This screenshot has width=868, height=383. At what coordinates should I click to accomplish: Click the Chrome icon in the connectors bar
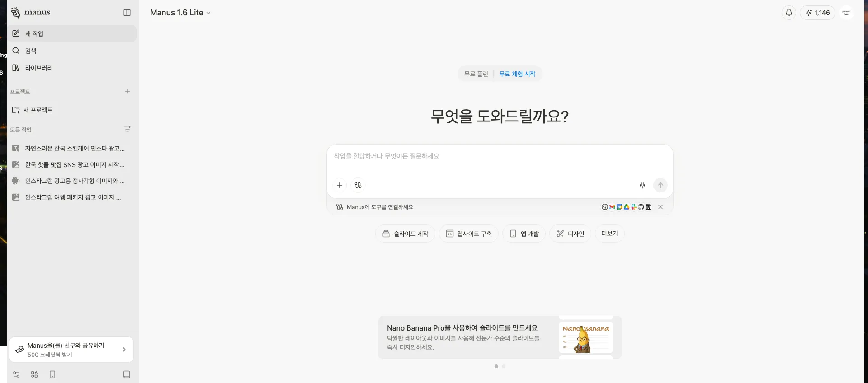[x=605, y=207]
